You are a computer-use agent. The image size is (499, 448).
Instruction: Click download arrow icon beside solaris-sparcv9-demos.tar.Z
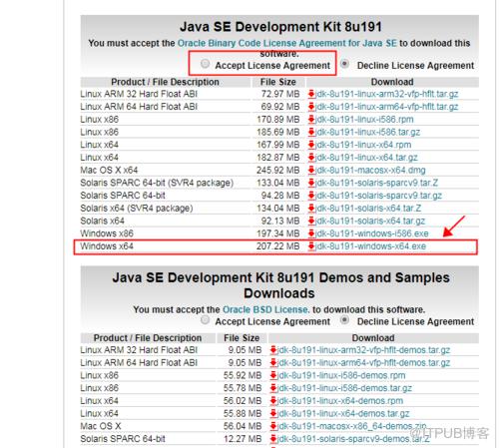point(273,439)
